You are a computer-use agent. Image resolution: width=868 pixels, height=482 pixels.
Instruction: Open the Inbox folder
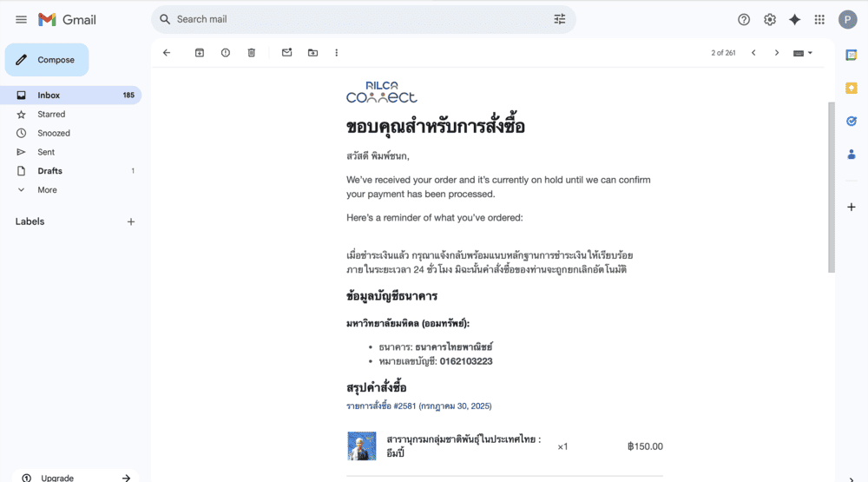71,96
